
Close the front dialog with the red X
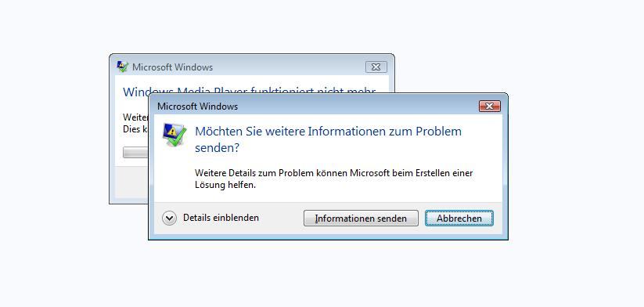[490, 107]
